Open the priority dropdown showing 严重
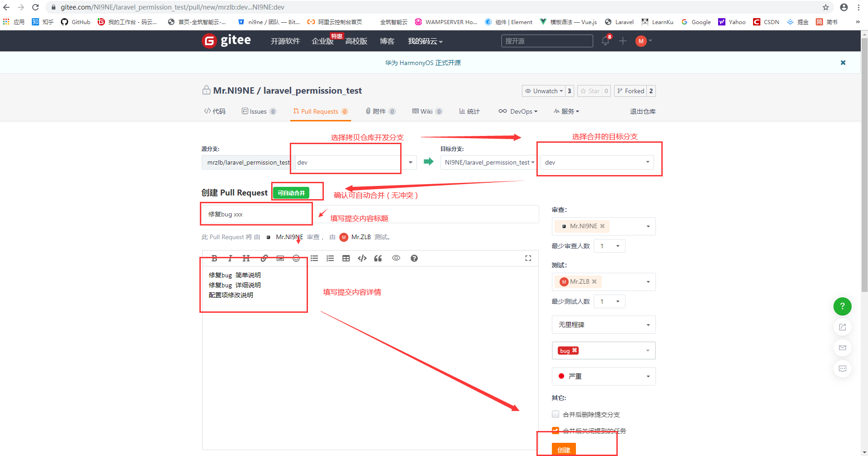 click(603, 376)
